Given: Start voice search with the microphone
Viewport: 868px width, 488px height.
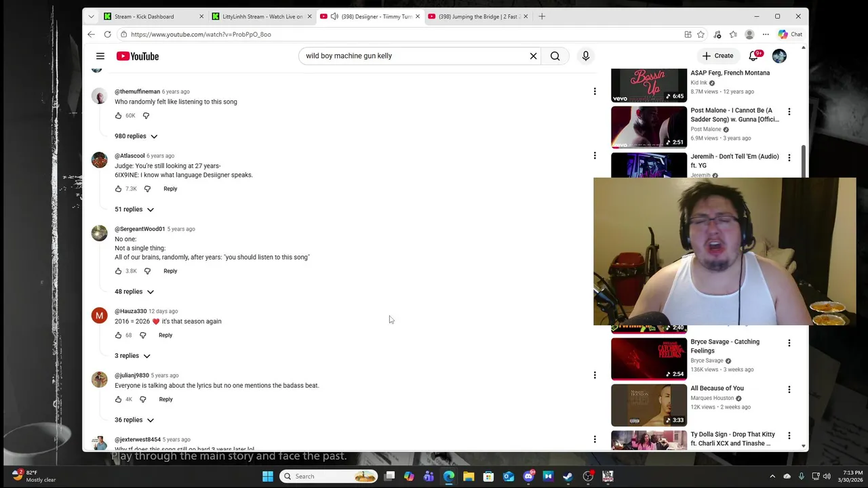Looking at the screenshot, I should pyautogui.click(x=586, y=56).
